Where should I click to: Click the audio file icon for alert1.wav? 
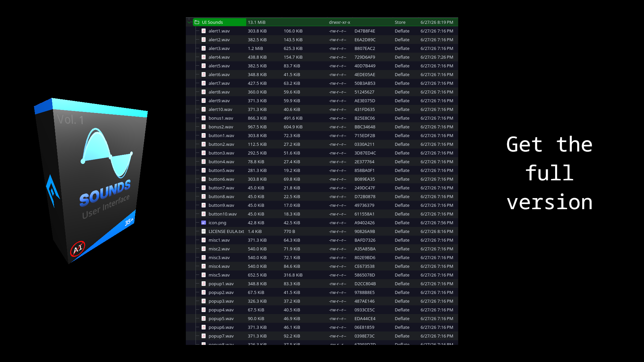pos(203,31)
